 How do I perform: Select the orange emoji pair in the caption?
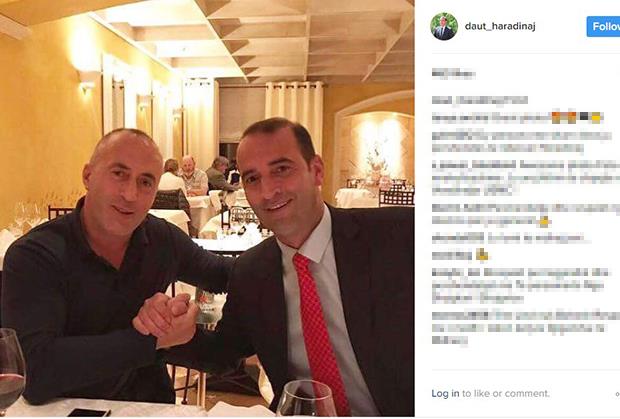pos(565,117)
